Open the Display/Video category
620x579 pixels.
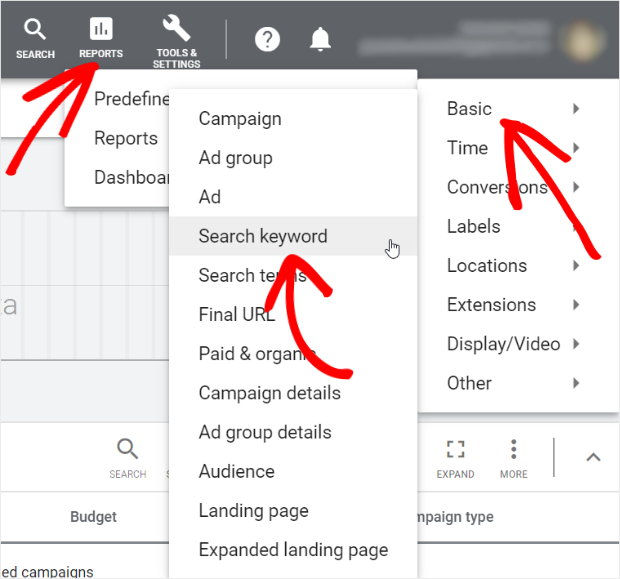[x=503, y=344]
